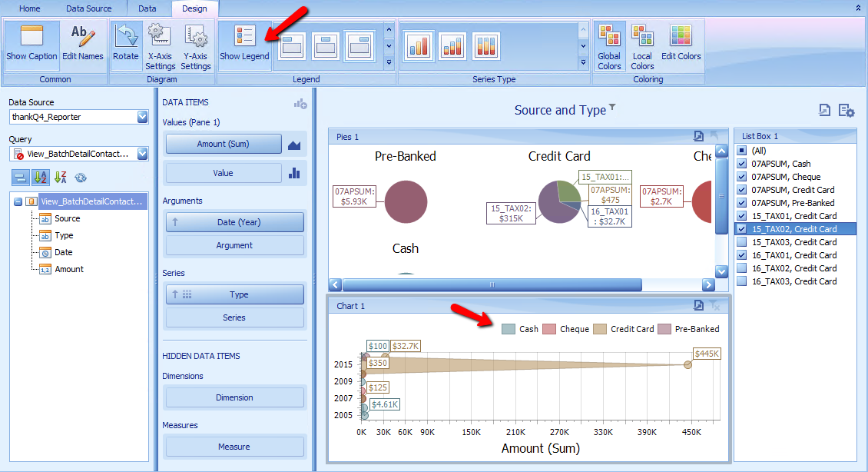868x472 pixels.
Task: Collapse the ribbon with the top-right chevron
Action: (858, 8)
